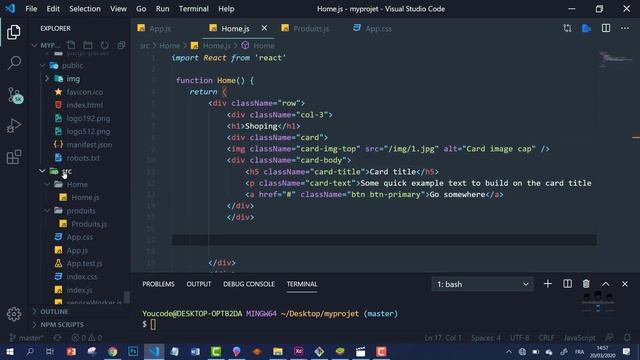The height and width of the screenshot is (360, 640).
Task: Refresh the Explorer file tree
Action: pyautogui.click(x=104, y=45)
